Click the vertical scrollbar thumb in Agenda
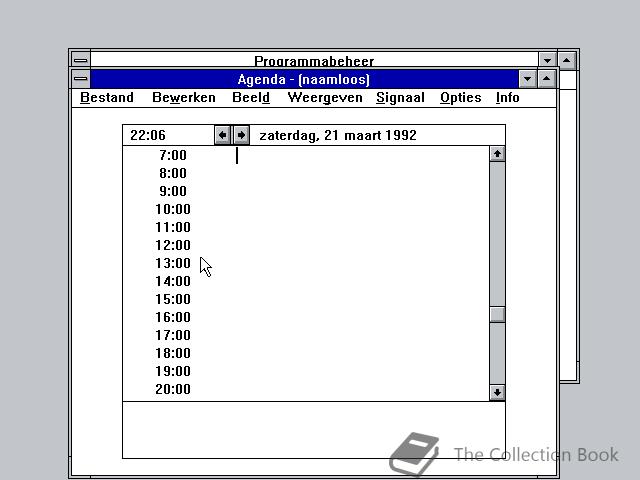This screenshot has width=640, height=480. [x=497, y=314]
